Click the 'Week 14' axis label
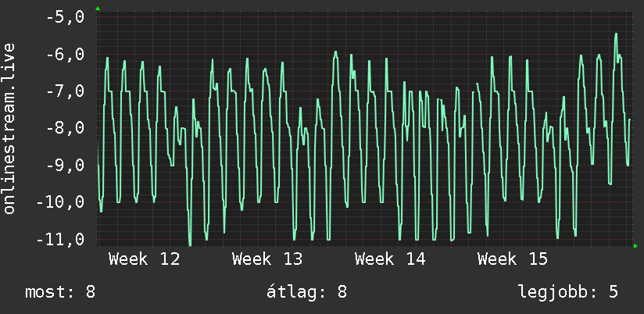 pos(390,259)
